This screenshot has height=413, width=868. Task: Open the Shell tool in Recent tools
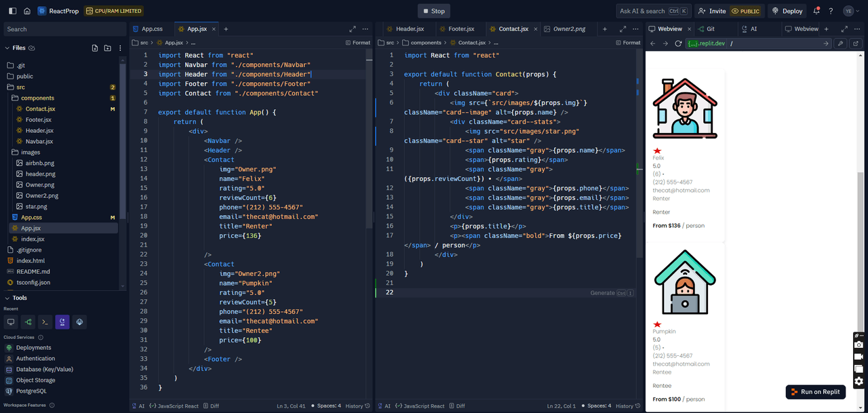(45, 322)
